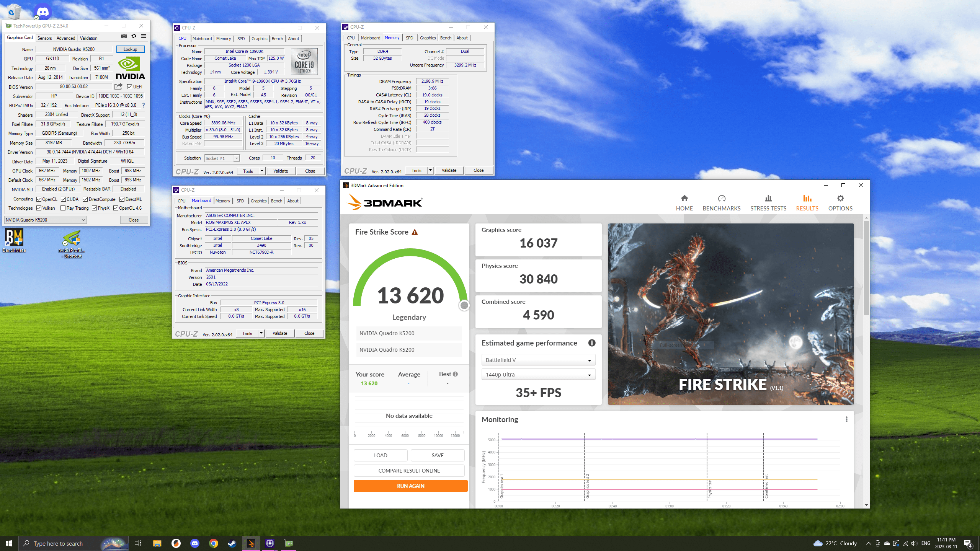The height and width of the screenshot is (551, 980).
Task: Toggle OpenCL checkbox
Action: tap(39, 199)
